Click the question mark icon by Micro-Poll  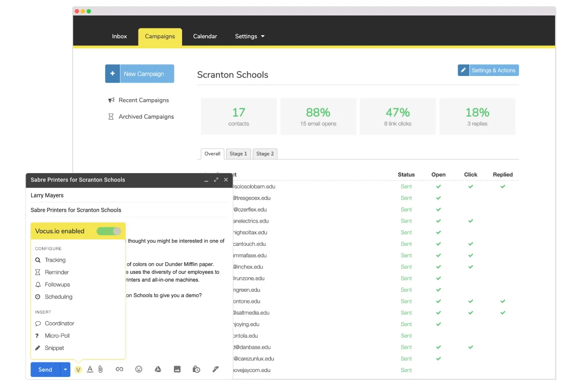click(x=37, y=336)
